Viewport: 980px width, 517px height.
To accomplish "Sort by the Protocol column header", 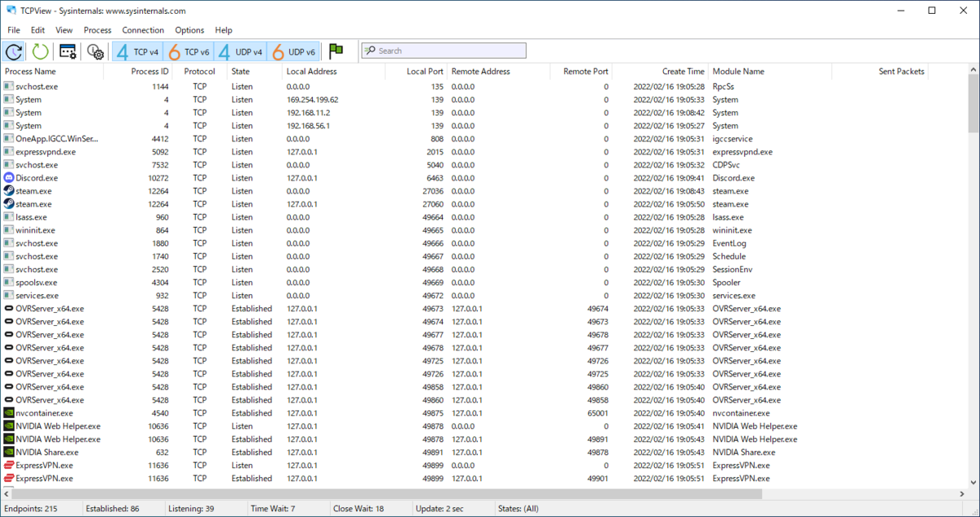I will 201,72.
